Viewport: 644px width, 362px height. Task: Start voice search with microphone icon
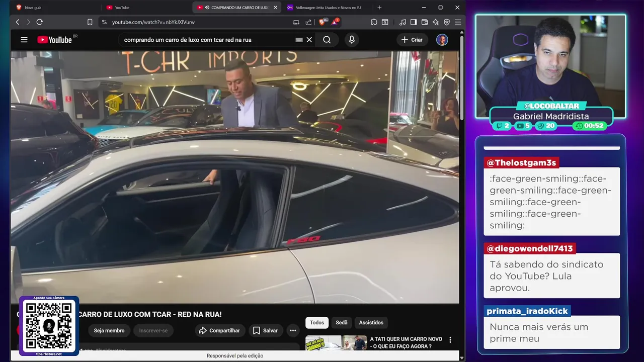(x=352, y=40)
